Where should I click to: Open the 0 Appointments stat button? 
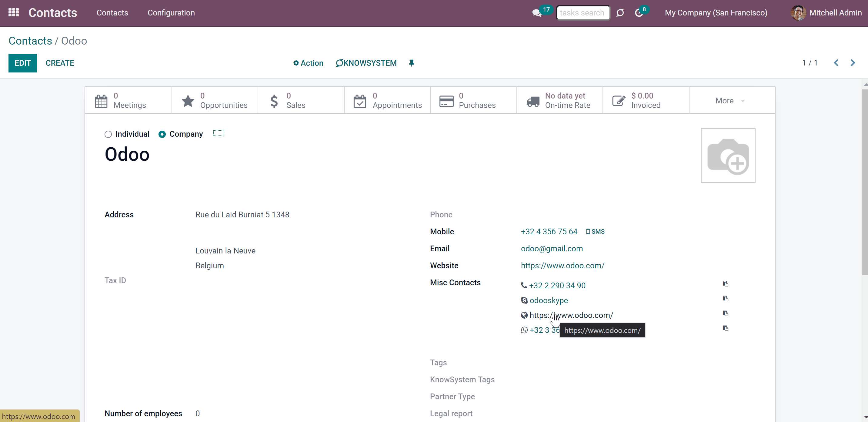coord(388,100)
